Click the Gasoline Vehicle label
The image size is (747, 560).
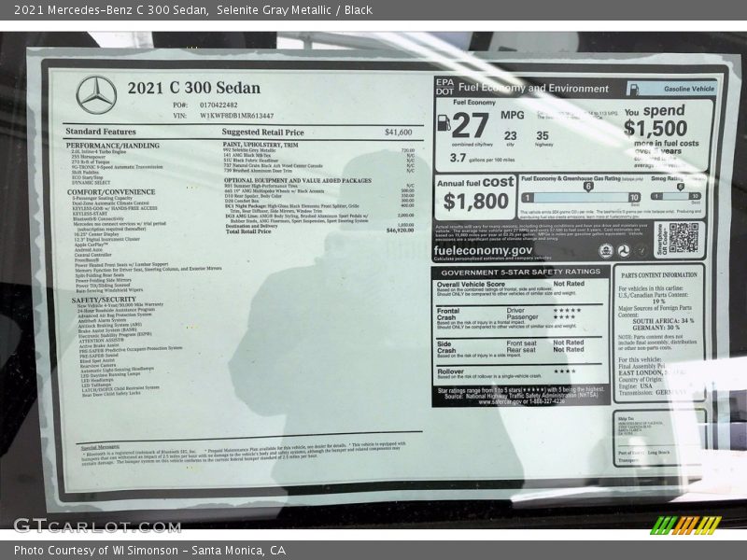[689, 89]
